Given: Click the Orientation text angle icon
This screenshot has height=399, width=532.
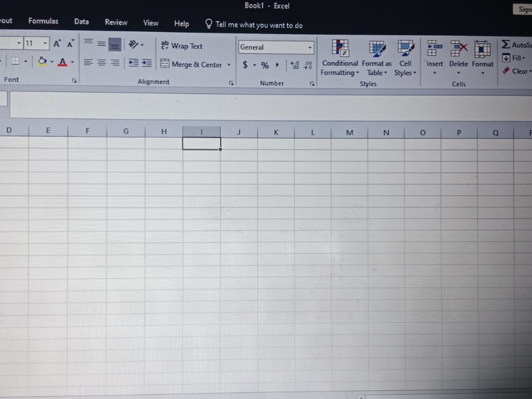Looking at the screenshot, I should tap(134, 44).
